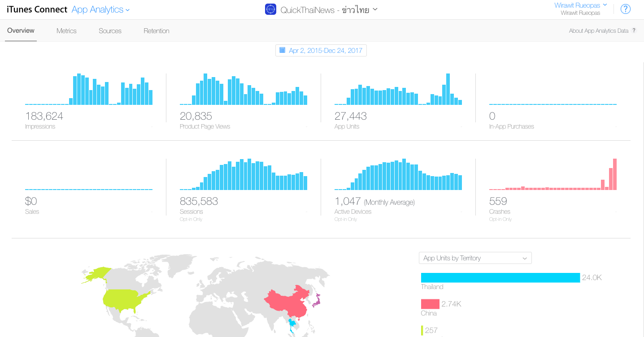Open the Sales chart

[x=89, y=189]
